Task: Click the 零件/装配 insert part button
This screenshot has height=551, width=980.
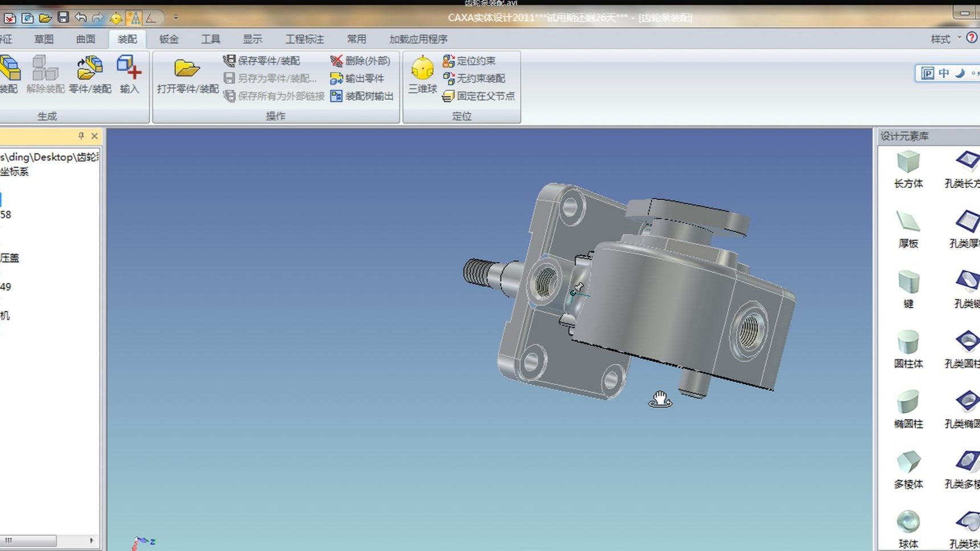Action: coord(90,74)
